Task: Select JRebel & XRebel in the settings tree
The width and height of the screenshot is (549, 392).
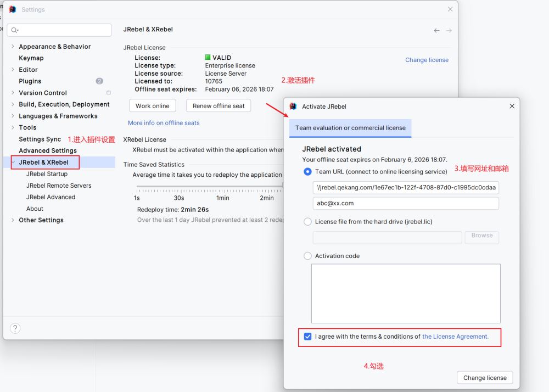Action: 44,162
